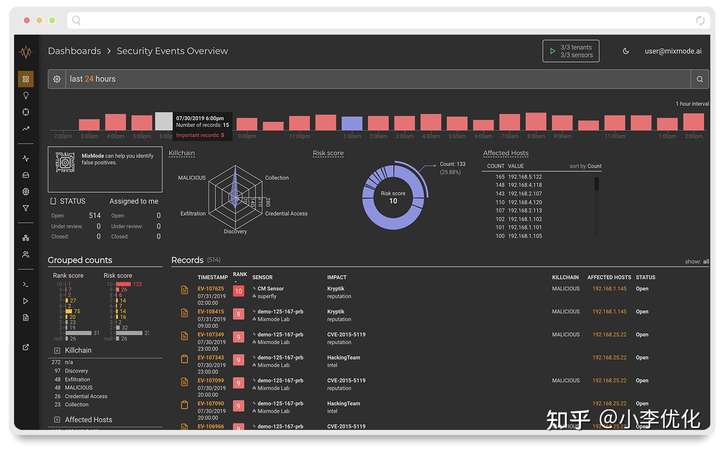The height and width of the screenshot is (450, 720).
Task: Click the browser reload icon
Action: 700,20
